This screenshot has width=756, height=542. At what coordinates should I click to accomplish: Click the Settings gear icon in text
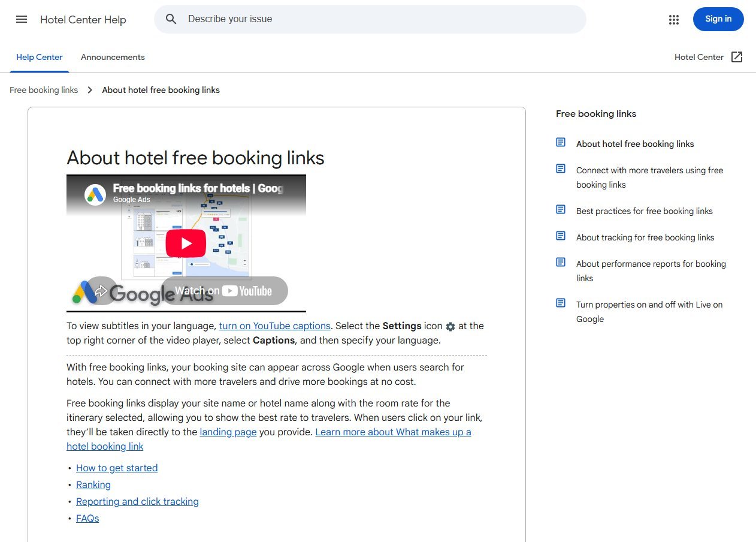pos(450,327)
